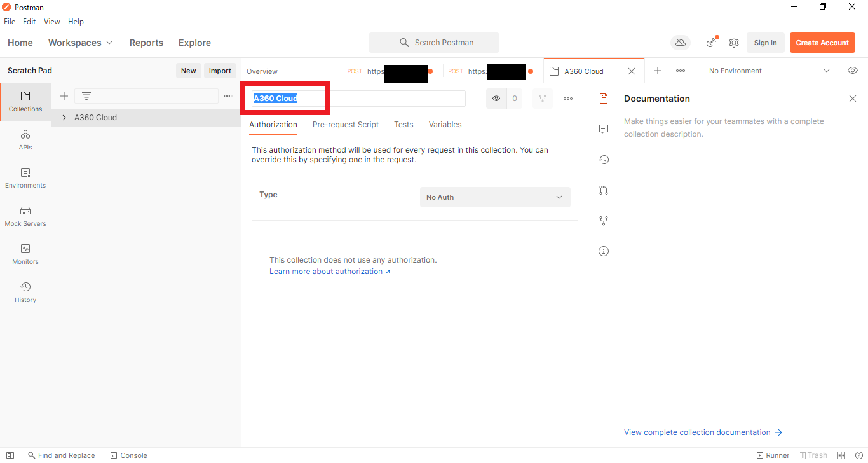Open the Monitors sidebar section

click(25, 254)
